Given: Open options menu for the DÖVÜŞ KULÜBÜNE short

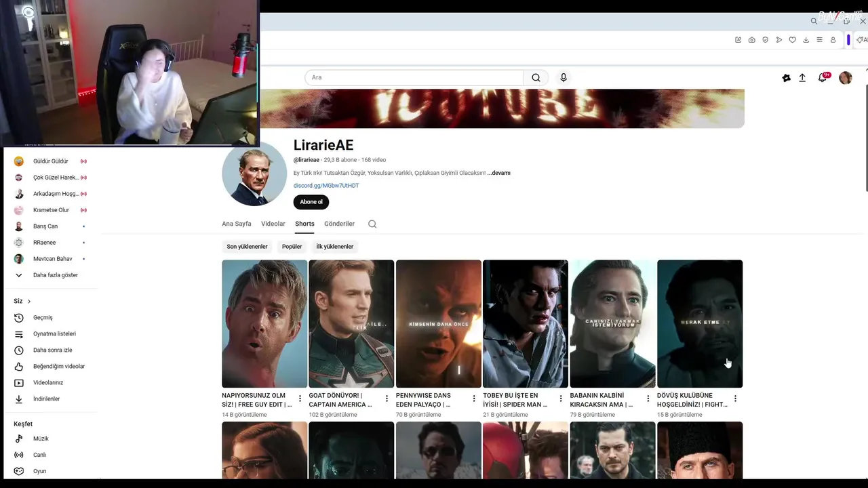Looking at the screenshot, I should (735, 399).
